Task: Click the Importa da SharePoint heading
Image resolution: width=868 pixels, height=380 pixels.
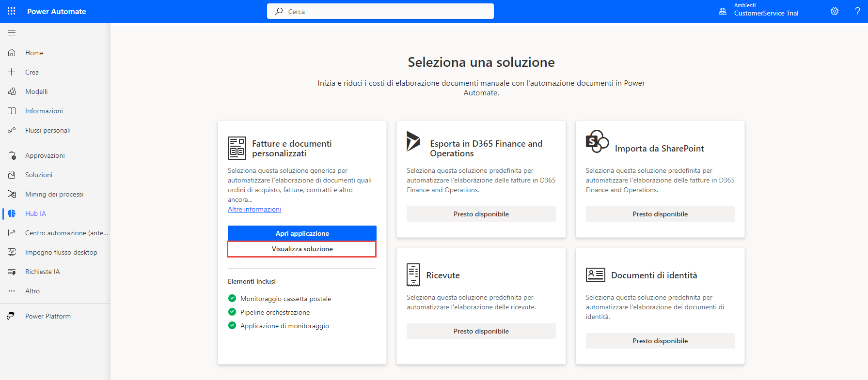Action: [659, 149]
